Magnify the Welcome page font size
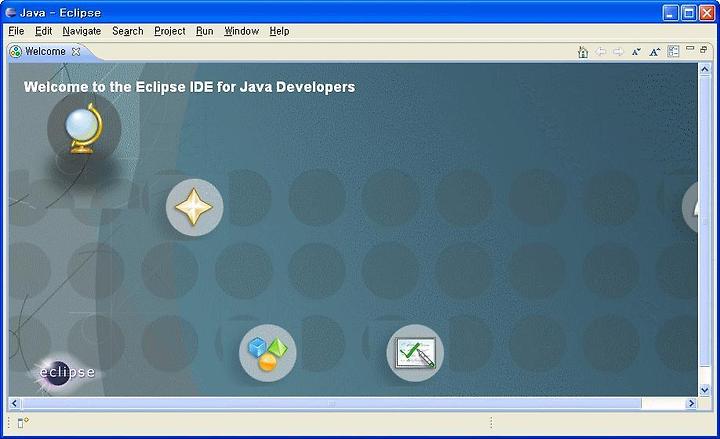Screen dimensions: 720x439 click(x=655, y=52)
